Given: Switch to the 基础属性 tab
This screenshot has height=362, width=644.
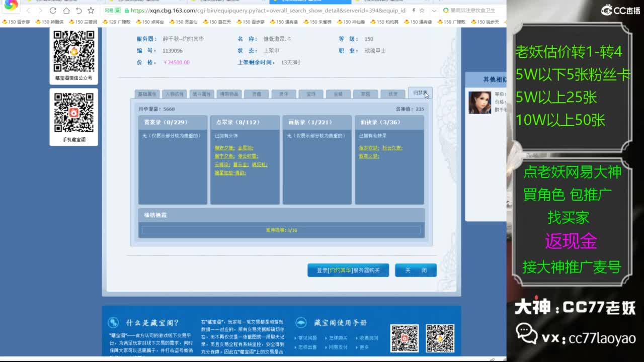Looking at the screenshot, I should 147,94.
